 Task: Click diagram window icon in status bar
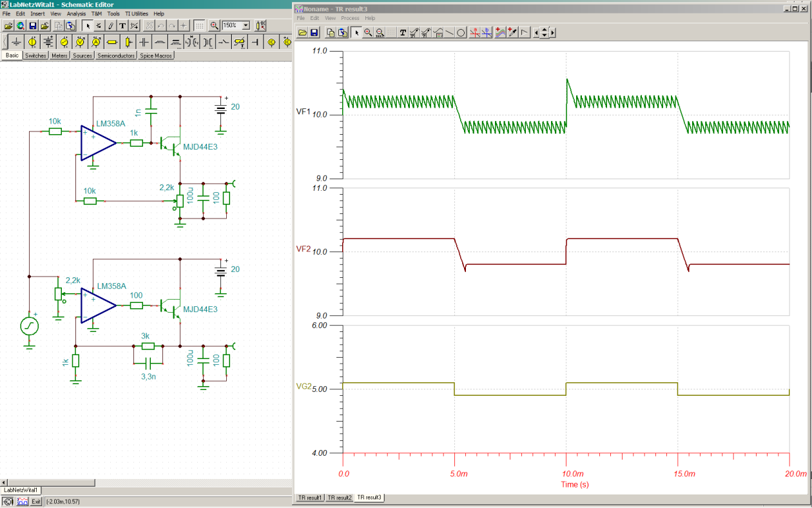coord(23,501)
